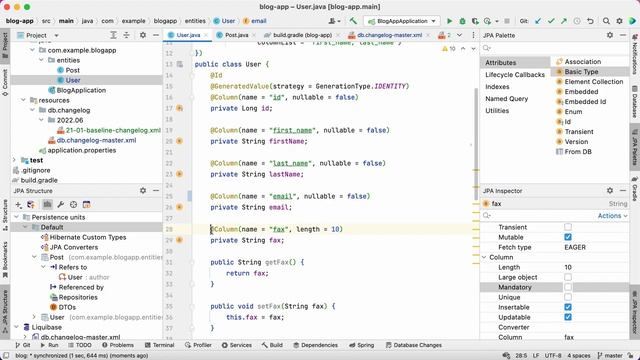Open Project panel settings gear
This screenshot has height=360, width=640.
coord(142,36)
